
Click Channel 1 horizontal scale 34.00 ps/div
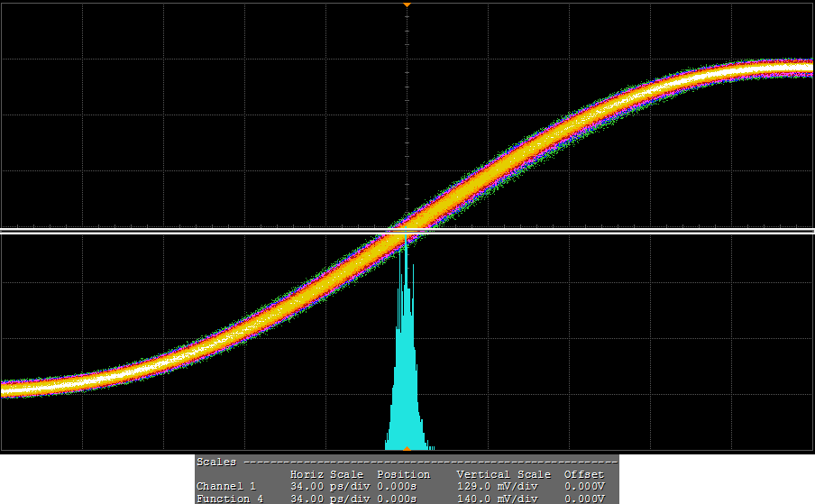(x=326, y=486)
